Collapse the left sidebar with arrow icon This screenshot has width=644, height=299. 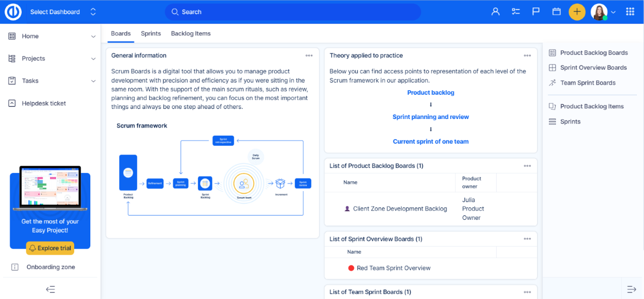pyautogui.click(x=50, y=289)
